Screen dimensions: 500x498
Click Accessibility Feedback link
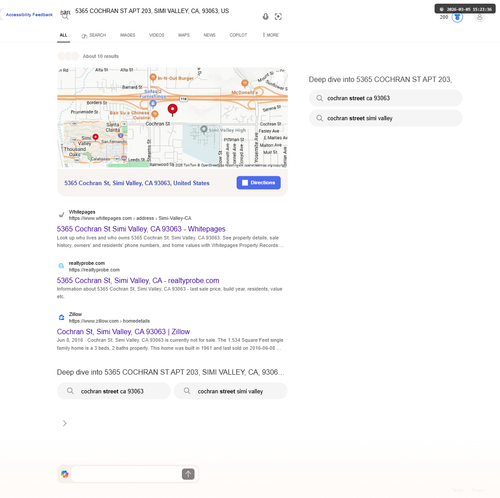click(x=29, y=15)
